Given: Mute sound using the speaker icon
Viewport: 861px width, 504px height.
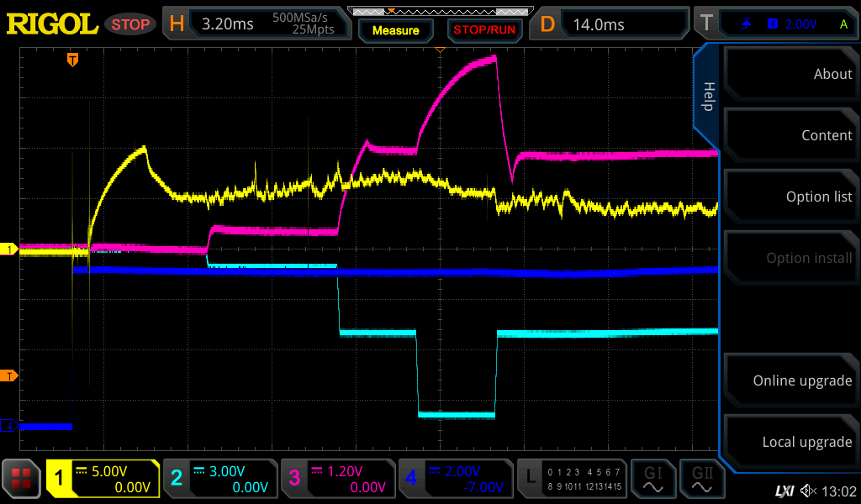Looking at the screenshot, I should (x=807, y=491).
